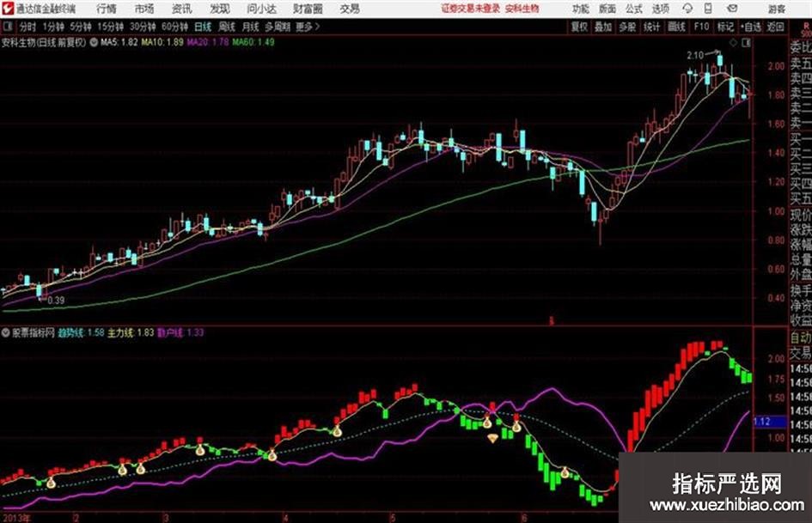Screen dimensions: 812x523
Task: Click the 游客 guest account button
Action: [777, 9]
